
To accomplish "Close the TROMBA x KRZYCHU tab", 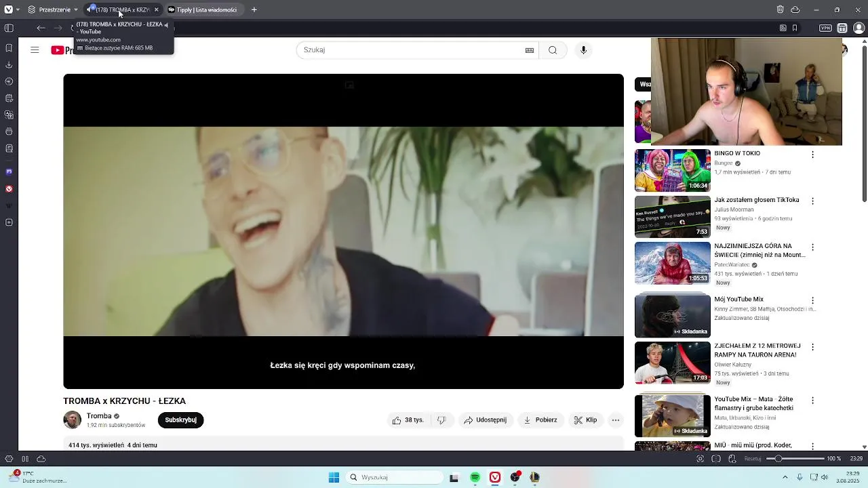I will (156, 9).
